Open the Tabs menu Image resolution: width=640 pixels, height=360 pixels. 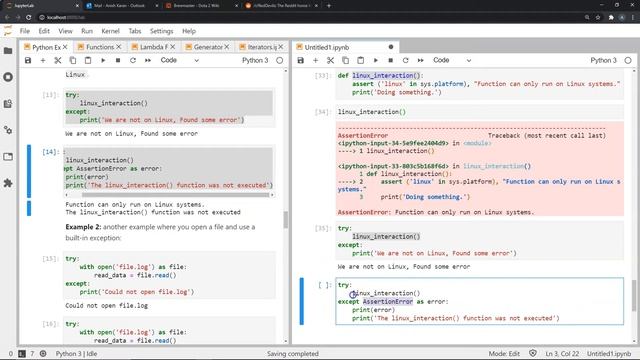pos(135,31)
